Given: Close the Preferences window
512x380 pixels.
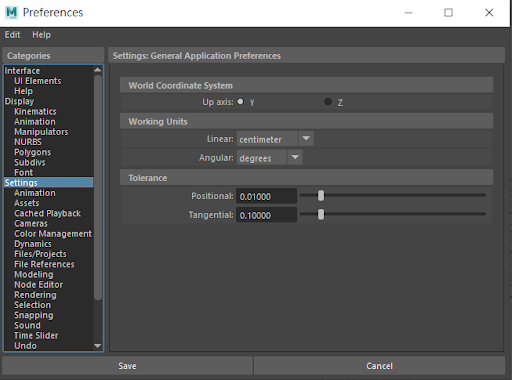Looking at the screenshot, I should 489,13.
